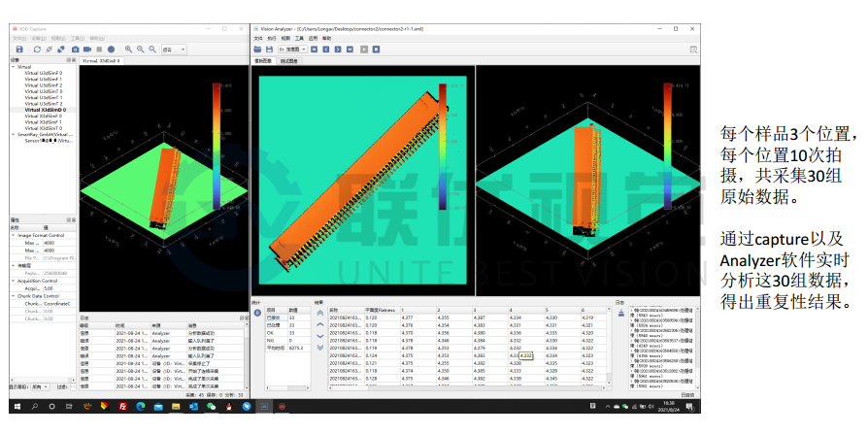The image size is (868, 435).
Task: Collapse the Image Format Control property group
Action: tap(14, 235)
